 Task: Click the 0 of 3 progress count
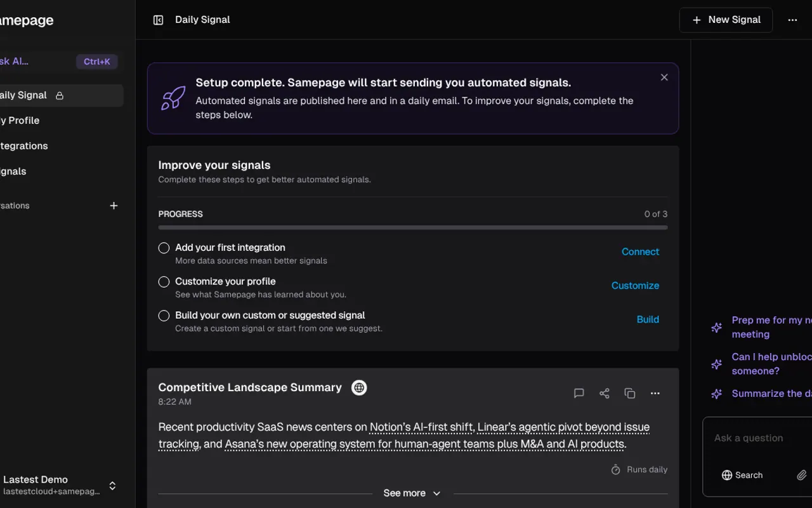coord(656,214)
